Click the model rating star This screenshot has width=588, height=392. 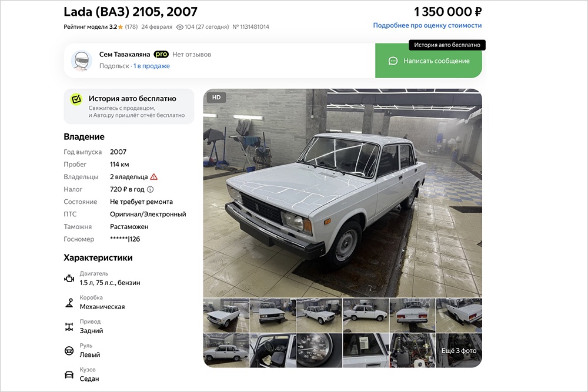coord(121,27)
